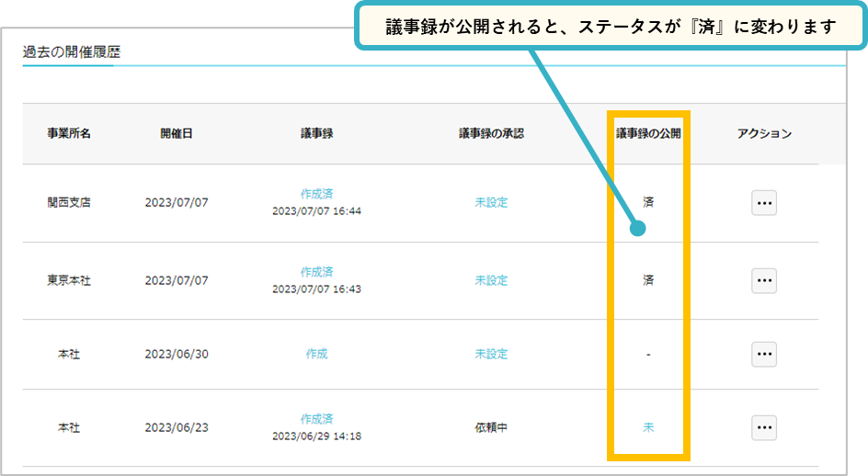The image size is (868, 476).
Task: Click 依頼中 approval status cell
Action: point(491,427)
